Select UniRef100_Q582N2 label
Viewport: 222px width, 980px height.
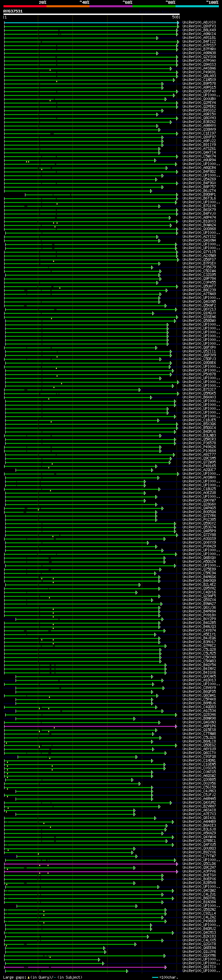click(x=199, y=910)
